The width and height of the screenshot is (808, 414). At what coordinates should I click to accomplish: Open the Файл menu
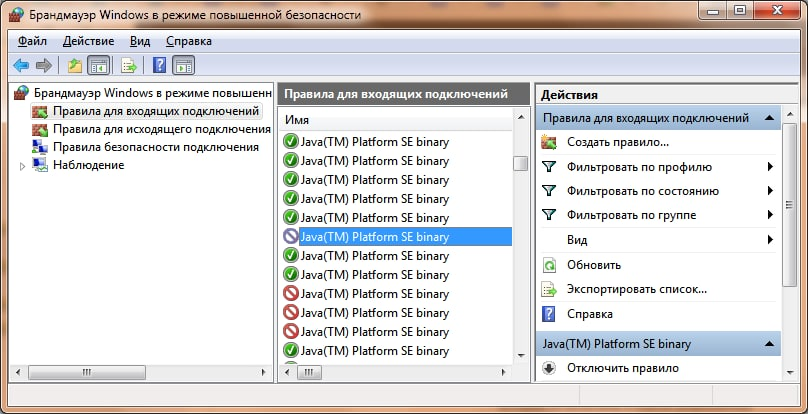coord(32,41)
